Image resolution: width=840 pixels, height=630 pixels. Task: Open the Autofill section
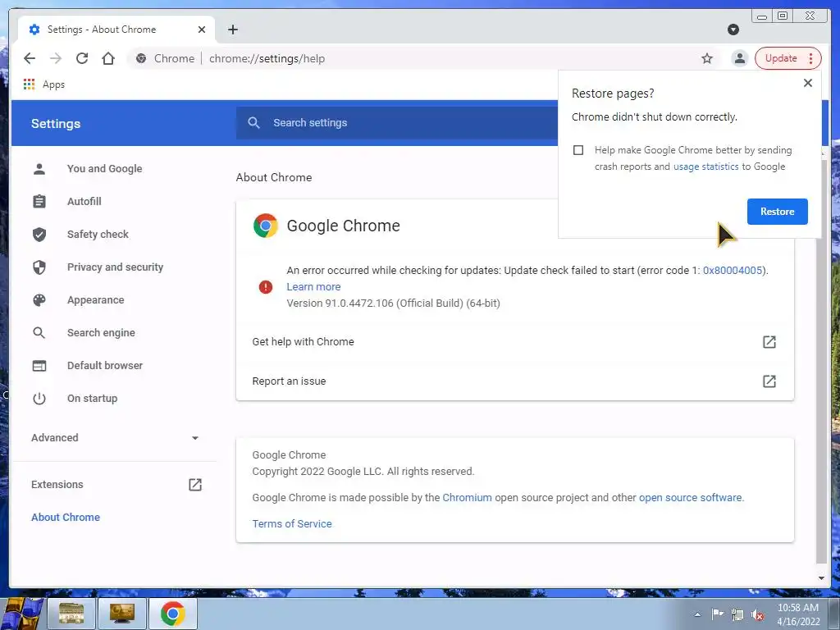[x=84, y=202]
